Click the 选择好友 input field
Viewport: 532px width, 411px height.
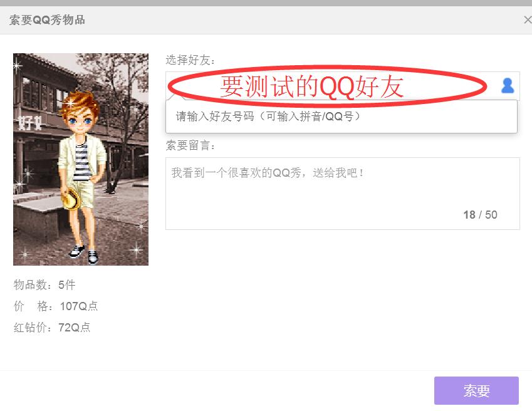(326, 85)
